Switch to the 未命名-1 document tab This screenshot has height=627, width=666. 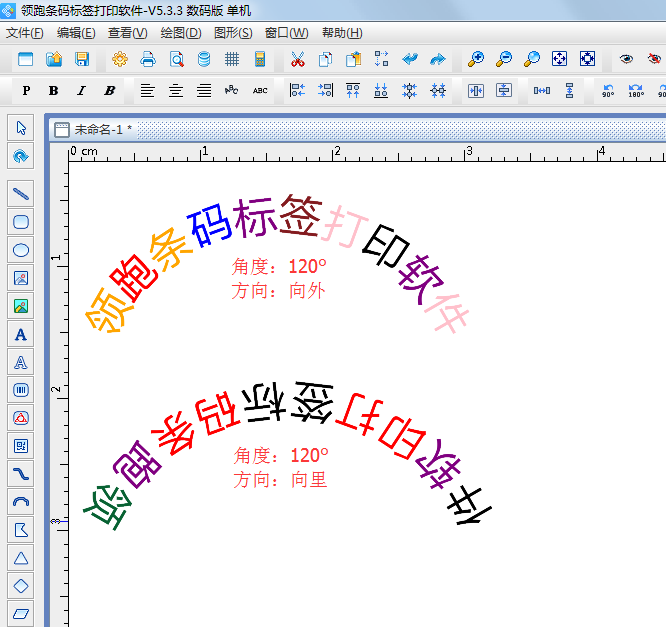click(x=97, y=130)
